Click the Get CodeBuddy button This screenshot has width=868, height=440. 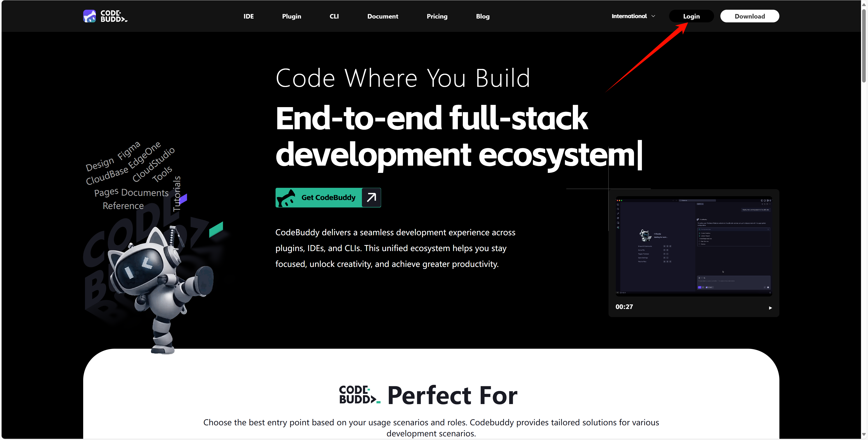pyautogui.click(x=328, y=198)
